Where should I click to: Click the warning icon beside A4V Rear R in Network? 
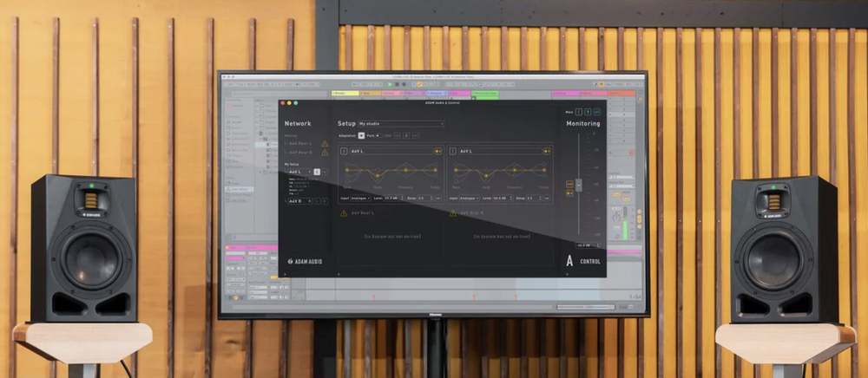pyautogui.click(x=325, y=153)
